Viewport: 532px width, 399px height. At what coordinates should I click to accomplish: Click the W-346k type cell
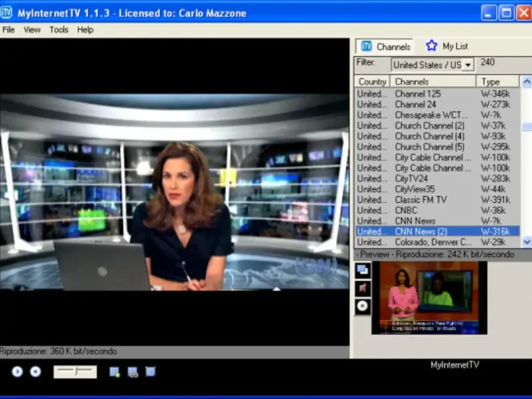tap(495, 94)
